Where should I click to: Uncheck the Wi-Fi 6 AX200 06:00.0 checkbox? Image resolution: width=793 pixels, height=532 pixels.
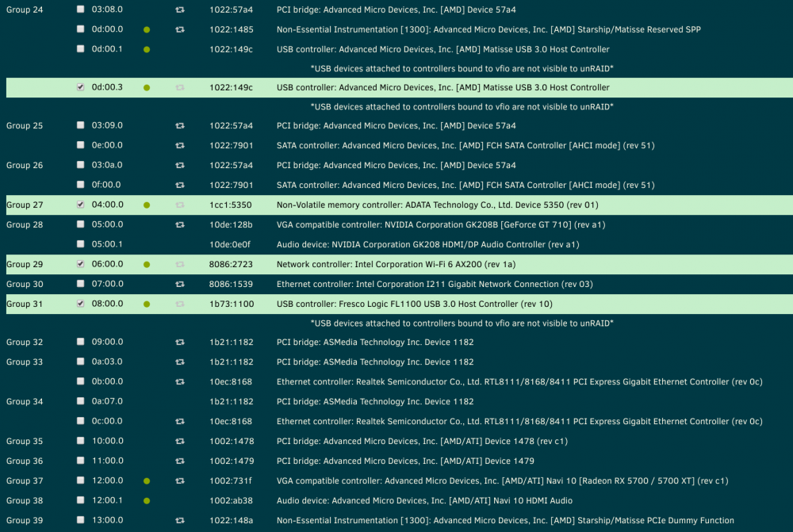[x=80, y=263]
